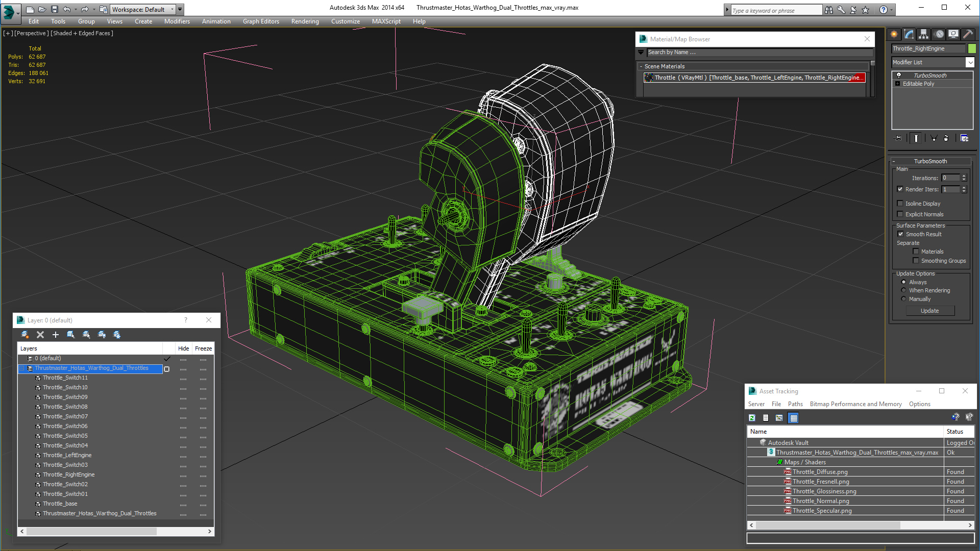Collapse Thrustmaster_Hotas_Warthog_Dual_Throttles layer tree
The height and width of the screenshot is (551, 980).
[22, 368]
